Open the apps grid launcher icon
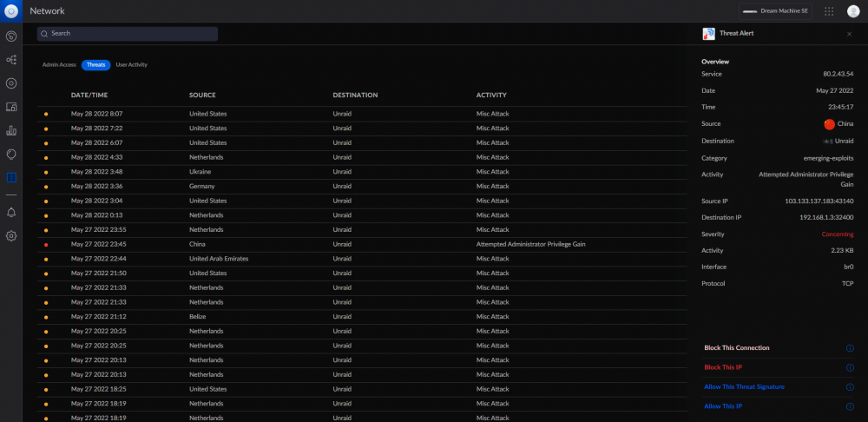This screenshot has height=422, width=868. click(829, 11)
